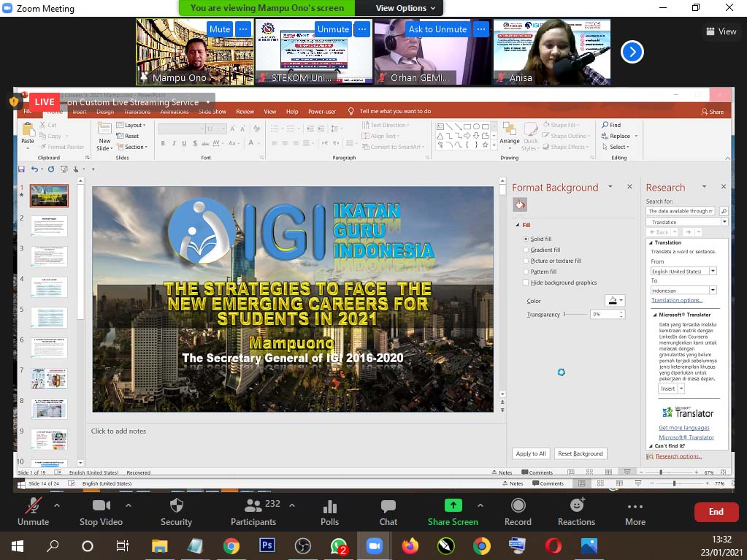Open the Slide Show ribbon tab
The height and width of the screenshot is (560, 747).
(x=212, y=112)
